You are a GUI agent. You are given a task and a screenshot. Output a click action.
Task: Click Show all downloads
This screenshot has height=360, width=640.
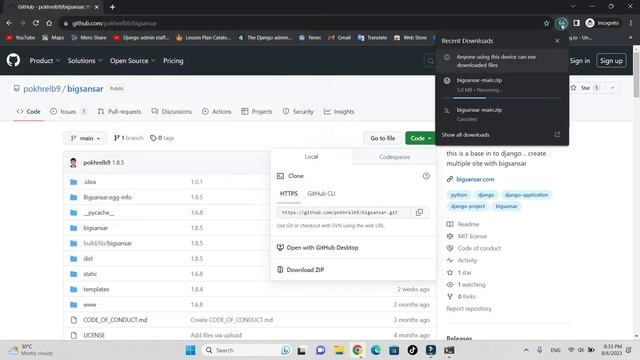465,135
